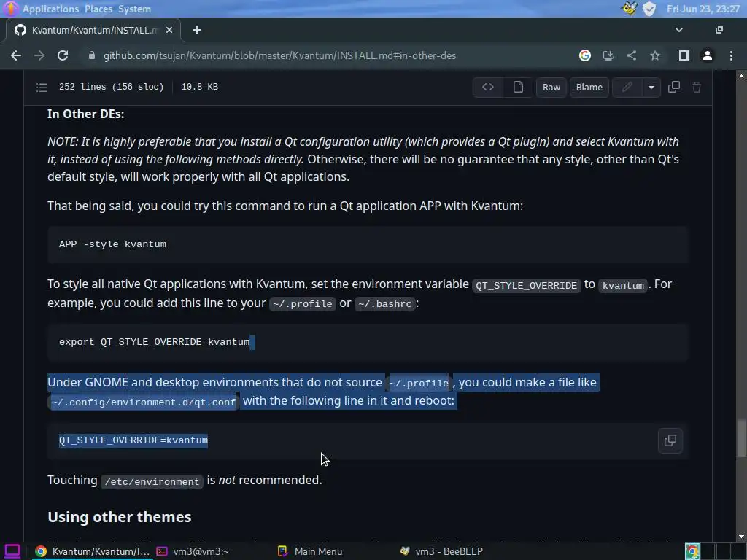Open the Blame view
747x560 pixels.
(589, 87)
